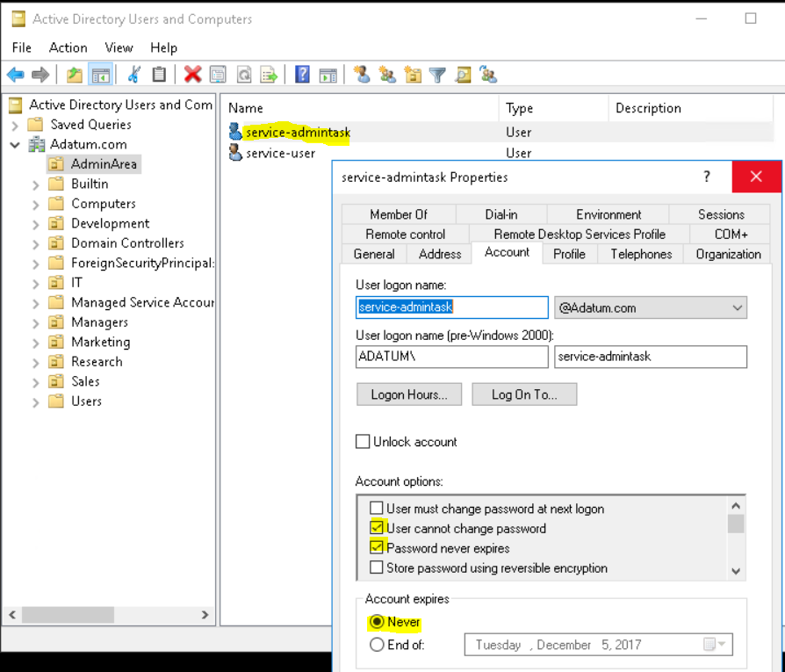Screen dimensions: 785x672
Task: Click the Name column header
Action: (361, 108)
